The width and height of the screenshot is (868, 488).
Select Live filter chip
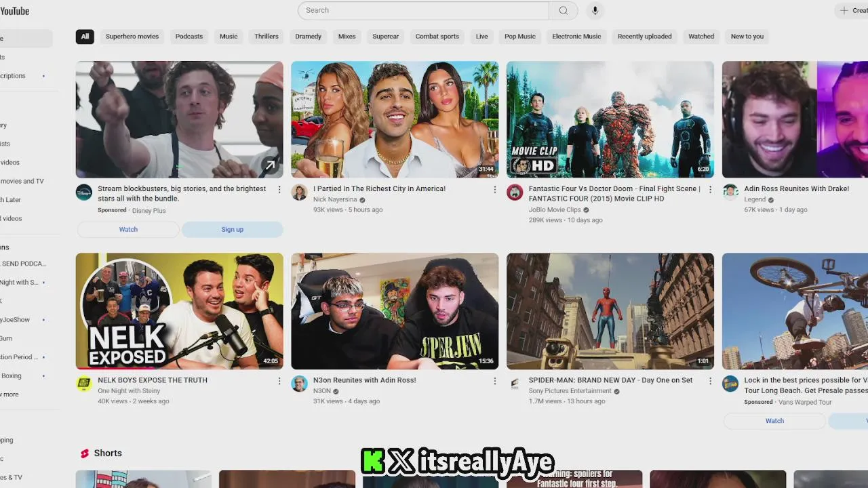click(482, 37)
